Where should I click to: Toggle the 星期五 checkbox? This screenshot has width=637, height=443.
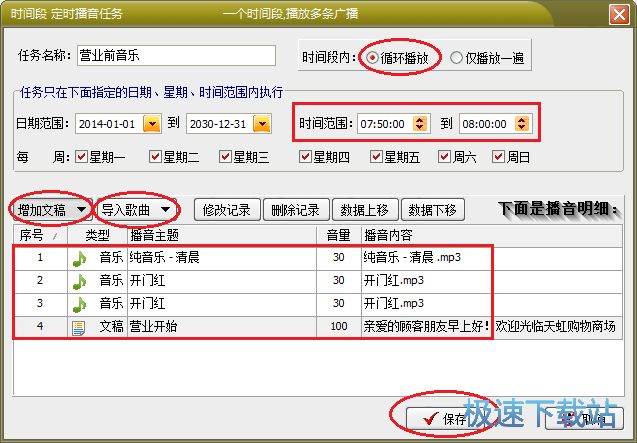[x=376, y=156]
